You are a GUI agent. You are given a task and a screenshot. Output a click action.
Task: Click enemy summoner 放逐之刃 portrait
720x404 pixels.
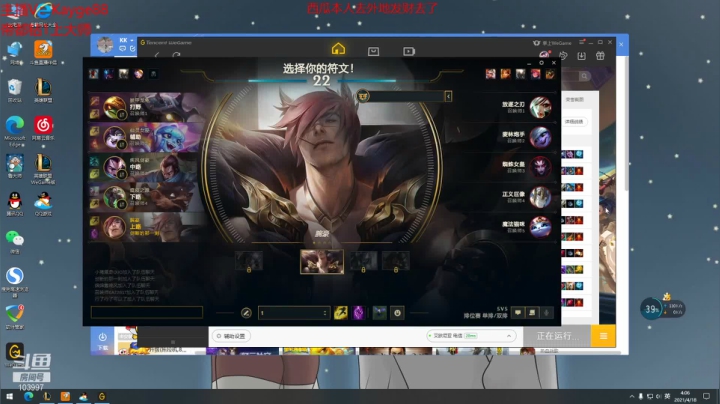coord(540,107)
